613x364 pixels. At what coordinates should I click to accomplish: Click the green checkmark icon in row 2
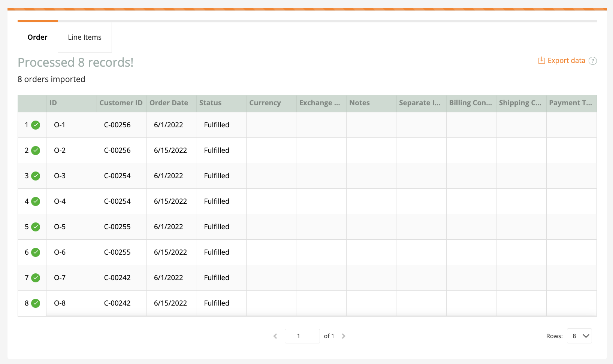point(36,151)
